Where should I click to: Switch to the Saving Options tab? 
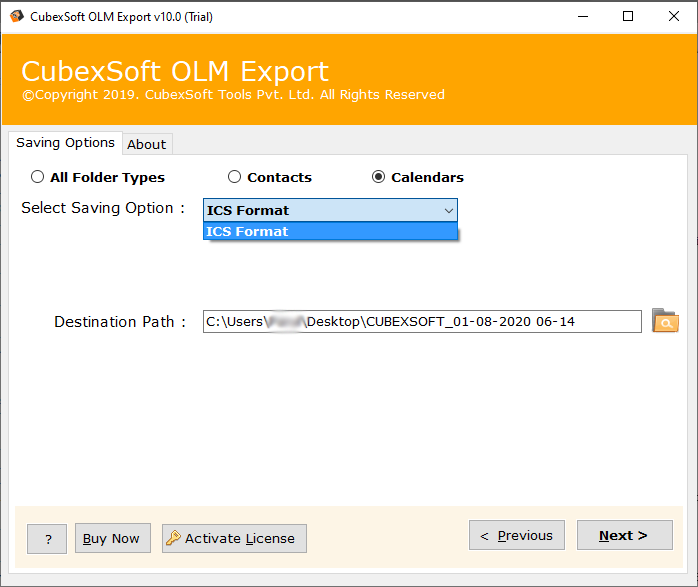click(65, 143)
